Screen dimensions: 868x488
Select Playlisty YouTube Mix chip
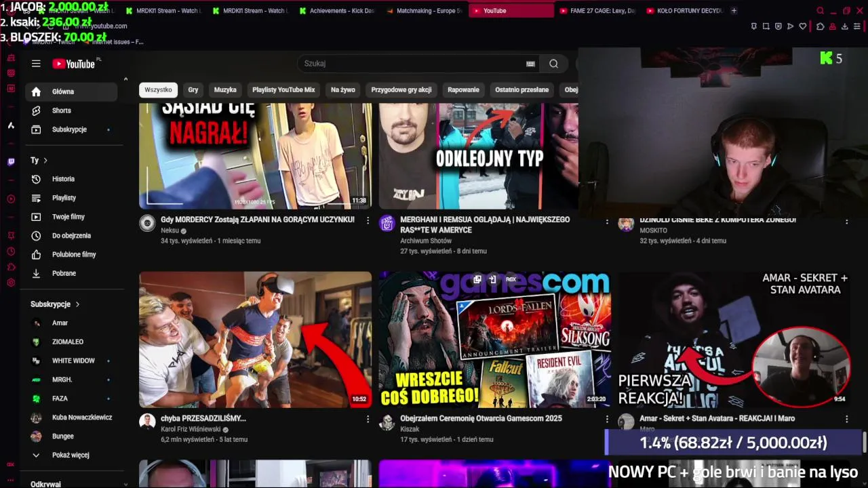point(283,89)
